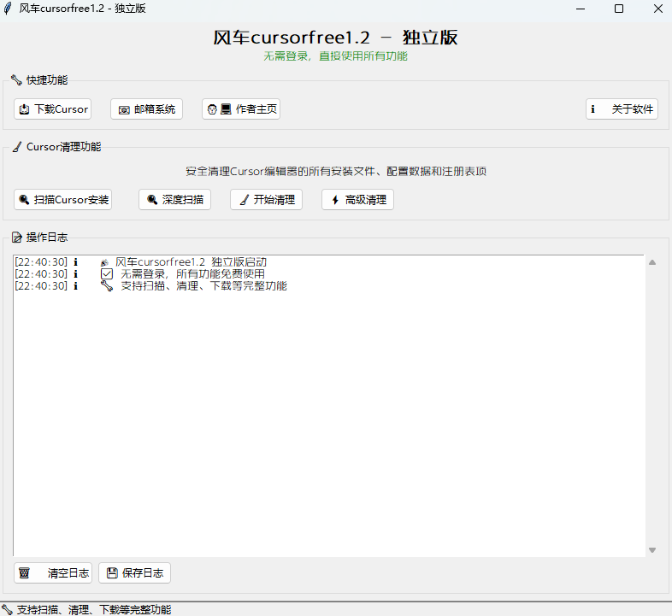Close the 风车cursorfree1.2 window
The width and height of the screenshot is (672, 616).
(x=658, y=9)
